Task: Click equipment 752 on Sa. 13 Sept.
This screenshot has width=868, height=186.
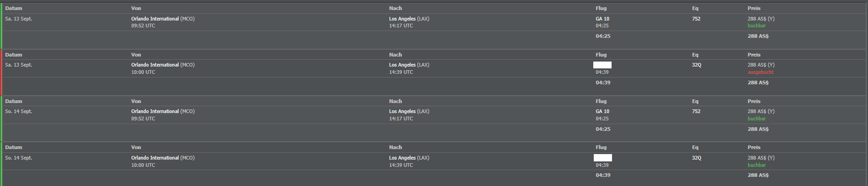Action: [696, 19]
